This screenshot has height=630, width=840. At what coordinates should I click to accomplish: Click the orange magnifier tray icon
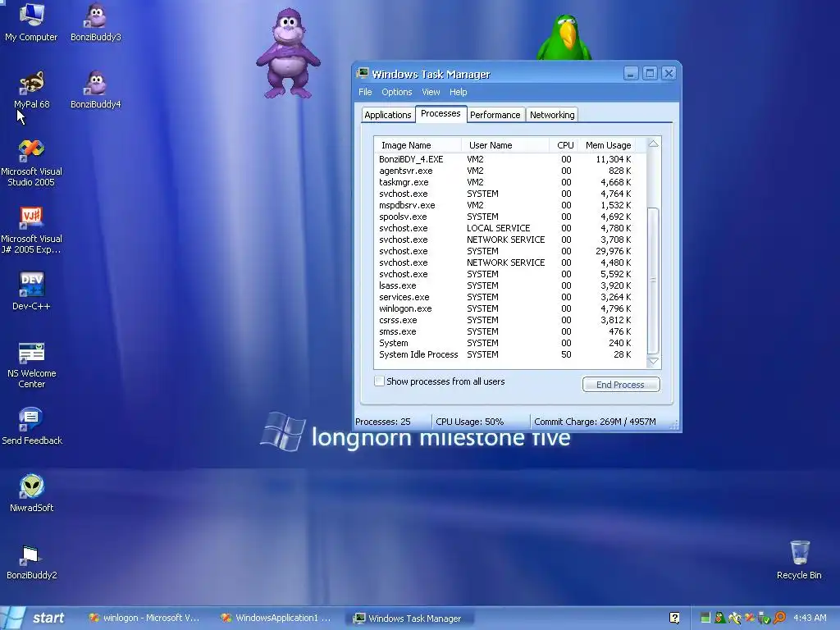pyautogui.click(x=779, y=618)
